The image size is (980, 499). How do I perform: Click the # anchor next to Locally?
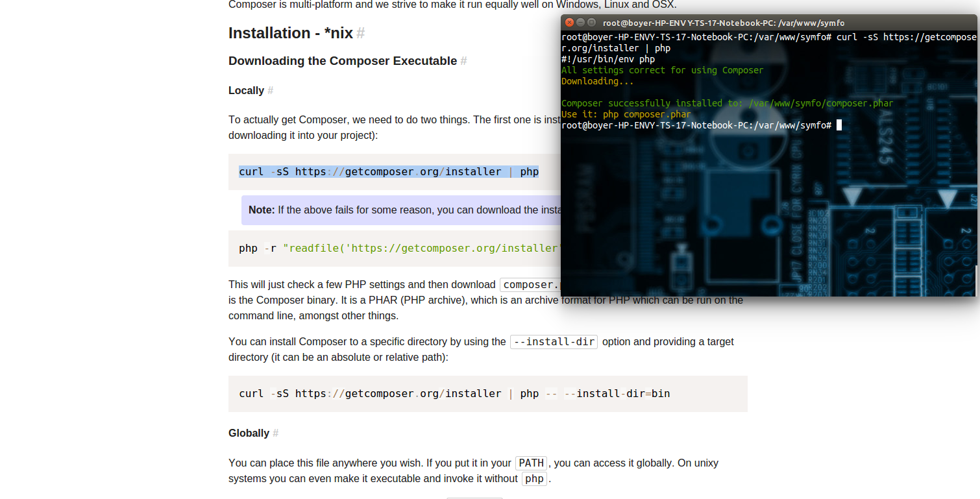click(270, 91)
